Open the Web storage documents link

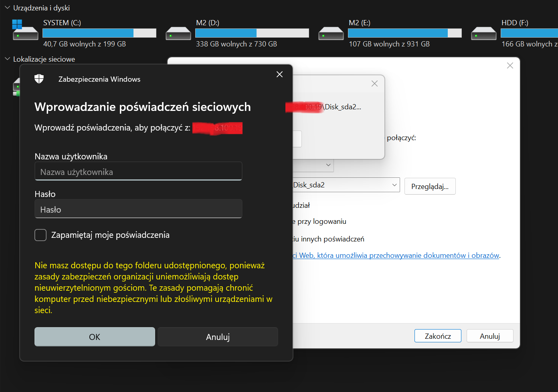click(x=396, y=255)
